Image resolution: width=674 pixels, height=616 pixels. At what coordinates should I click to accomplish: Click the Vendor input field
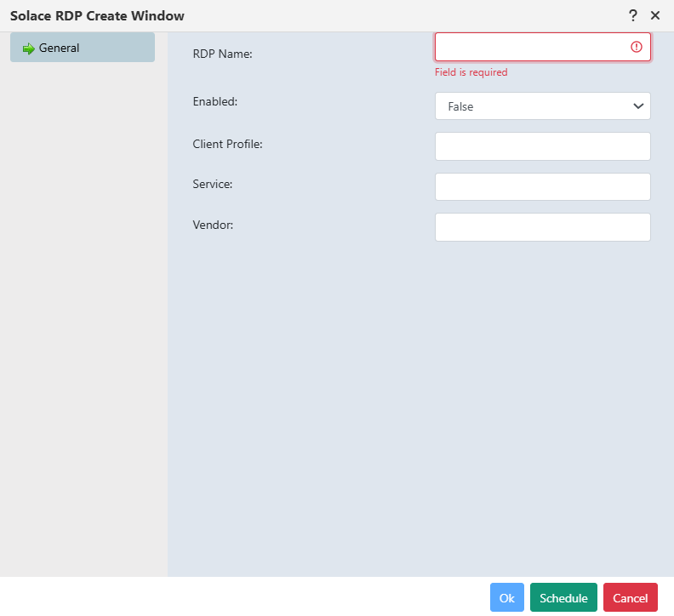click(542, 227)
